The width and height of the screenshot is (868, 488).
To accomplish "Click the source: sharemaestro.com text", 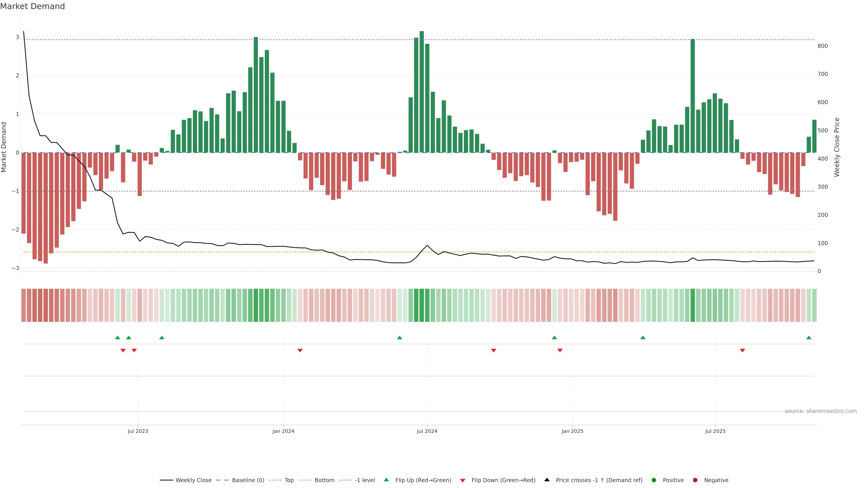I will coord(821,411).
